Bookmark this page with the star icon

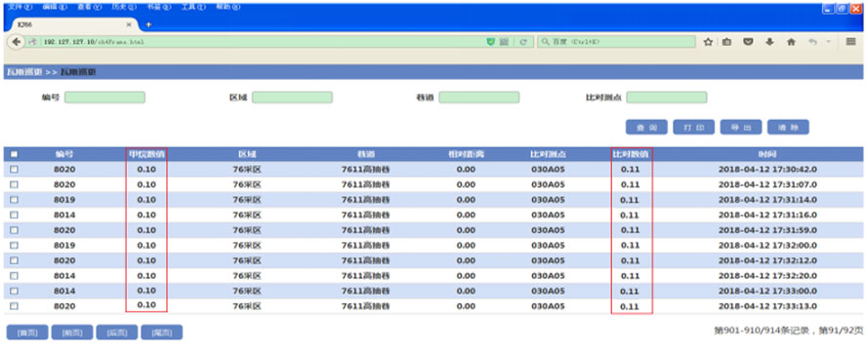(x=708, y=42)
